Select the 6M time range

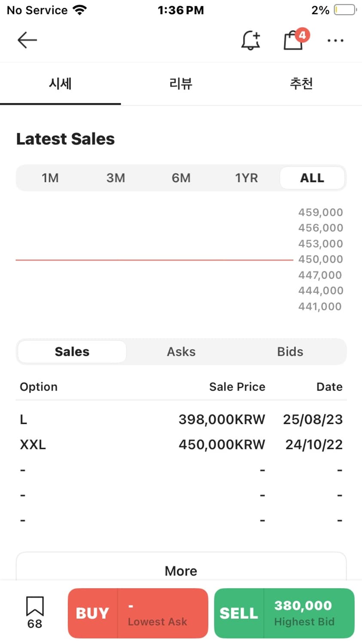pyautogui.click(x=181, y=178)
